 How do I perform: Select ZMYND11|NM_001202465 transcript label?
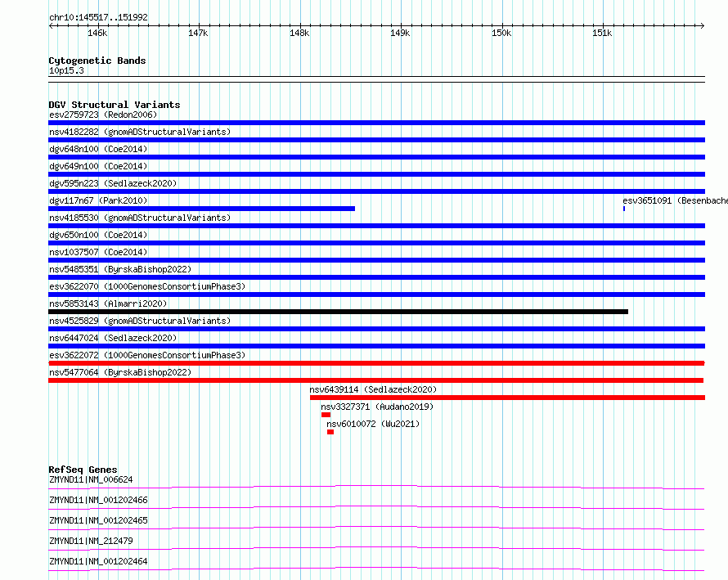click(98, 520)
